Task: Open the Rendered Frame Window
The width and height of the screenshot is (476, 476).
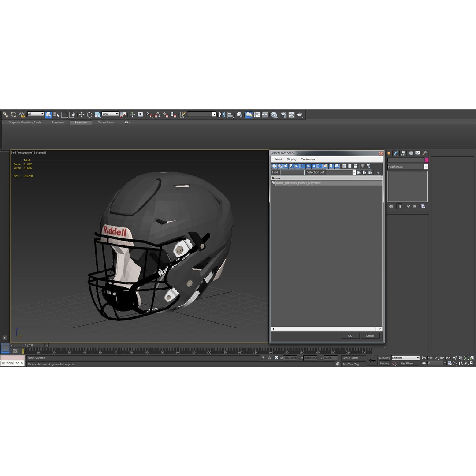Action: (x=291, y=115)
